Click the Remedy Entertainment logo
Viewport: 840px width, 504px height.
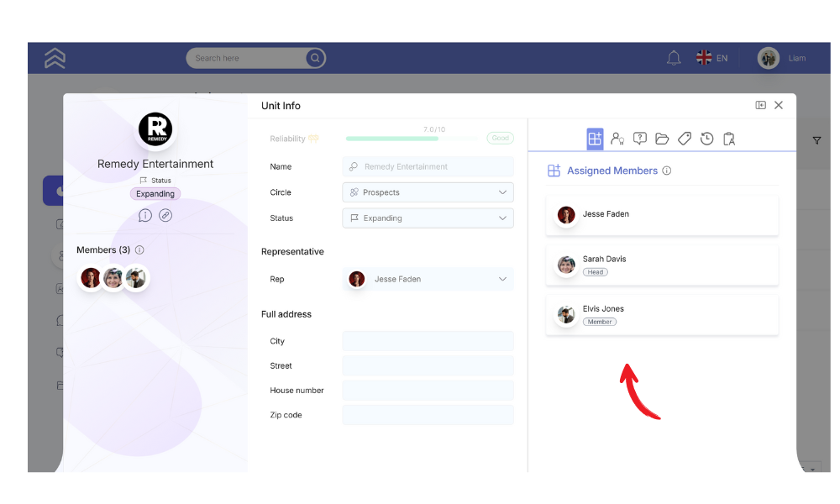pos(155,129)
